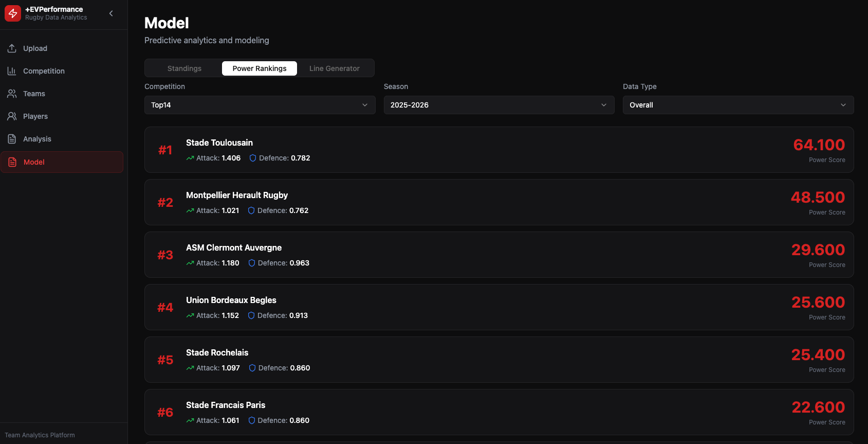Click the Upload arrow icon in sidebar
The height and width of the screenshot is (444, 868).
(12, 48)
